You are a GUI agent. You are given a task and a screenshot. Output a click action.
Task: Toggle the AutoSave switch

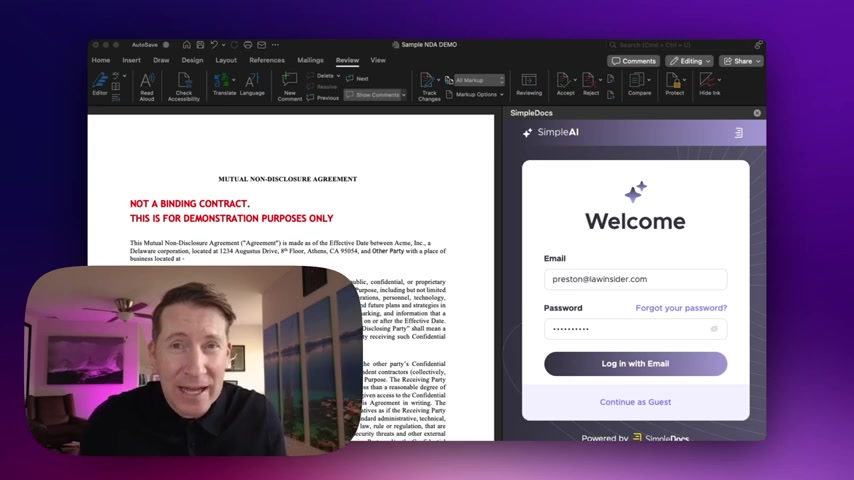[166, 45]
